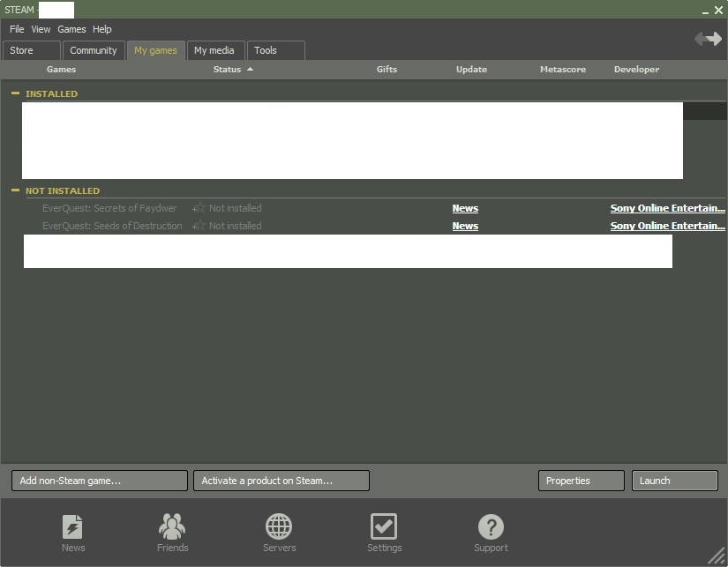Sort by the Gifts column header

[387, 69]
